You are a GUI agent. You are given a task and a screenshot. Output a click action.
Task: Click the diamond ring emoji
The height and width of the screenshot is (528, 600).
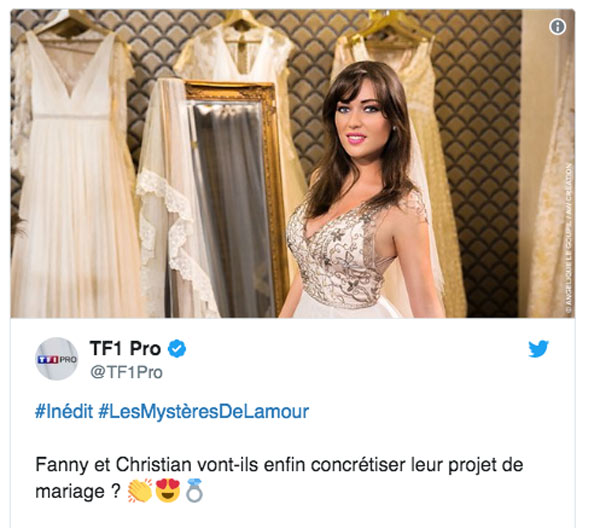(x=194, y=491)
